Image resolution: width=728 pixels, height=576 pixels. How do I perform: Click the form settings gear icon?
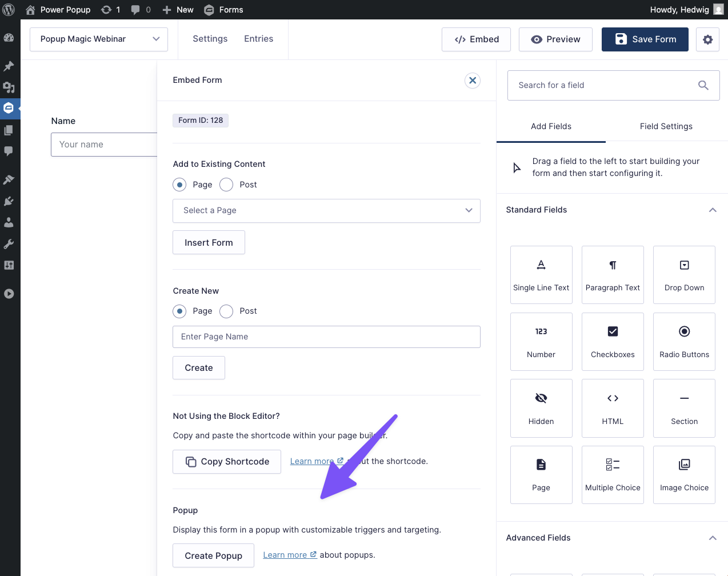[707, 39]
